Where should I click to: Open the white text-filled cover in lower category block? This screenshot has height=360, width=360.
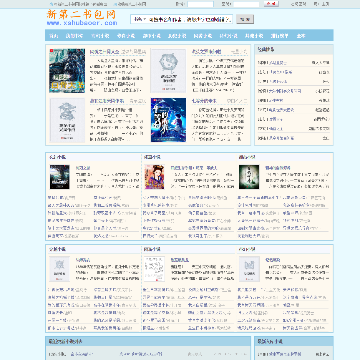click(154, 269)
